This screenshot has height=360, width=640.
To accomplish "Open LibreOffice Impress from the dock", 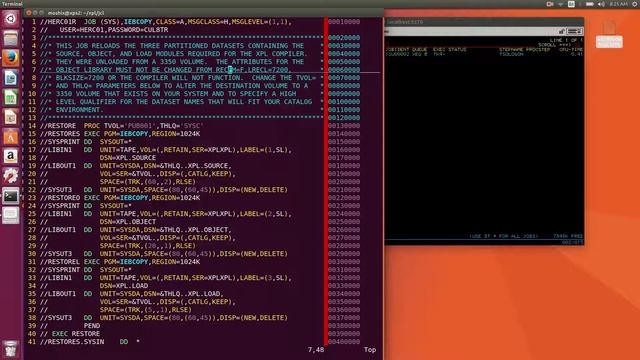I will [x=11, y=118].
